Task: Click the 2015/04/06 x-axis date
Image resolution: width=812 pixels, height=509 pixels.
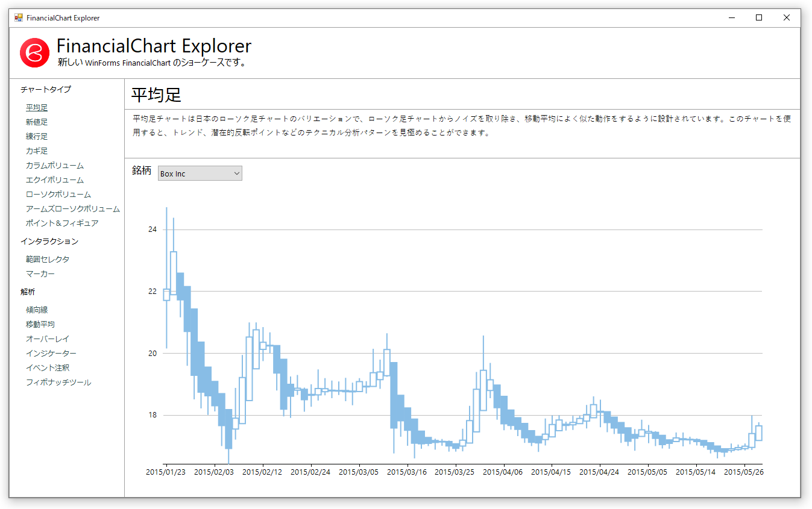Action: (x=503, y=472)
